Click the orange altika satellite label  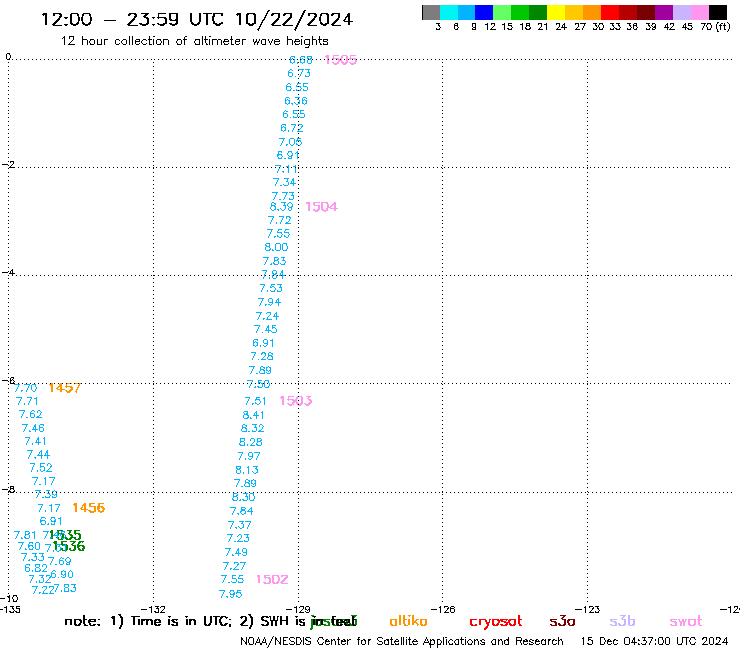tap(408, 621)
